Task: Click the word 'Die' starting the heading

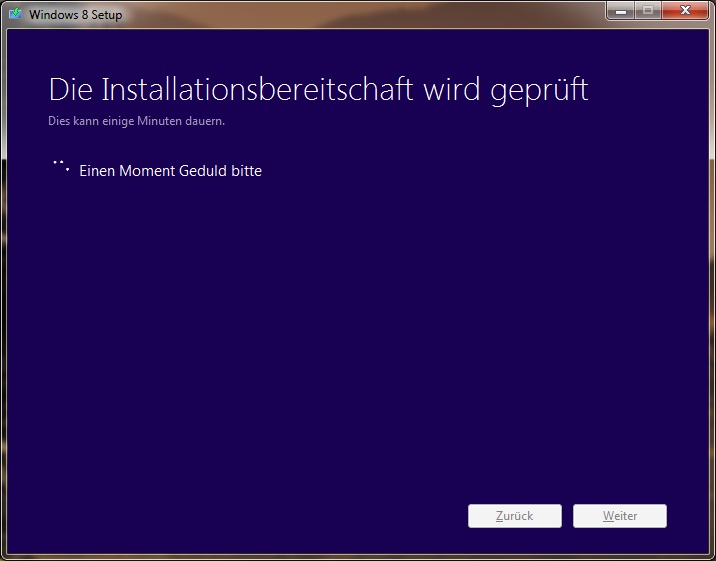Action: tap(69, 89)
